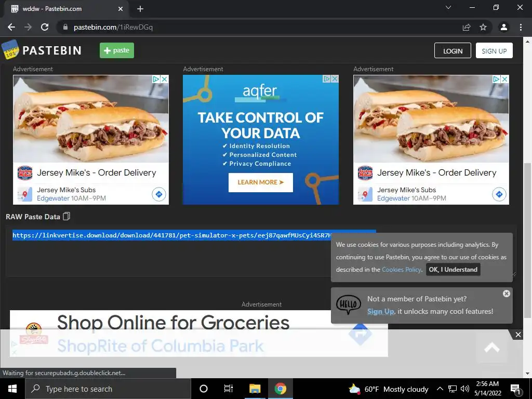The width and height of the screenshot is (532, 399).
Task: Click Sign Up link in member popup
Action: click(380, 312)
